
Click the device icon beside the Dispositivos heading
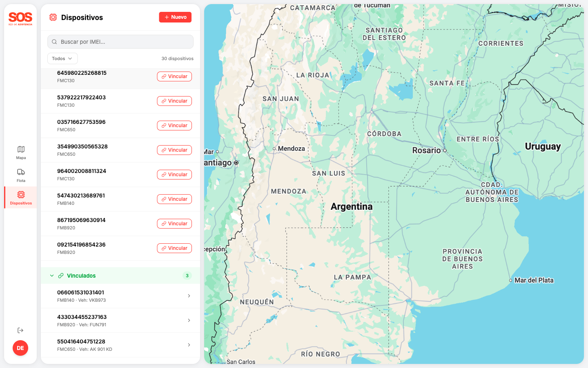53,17
